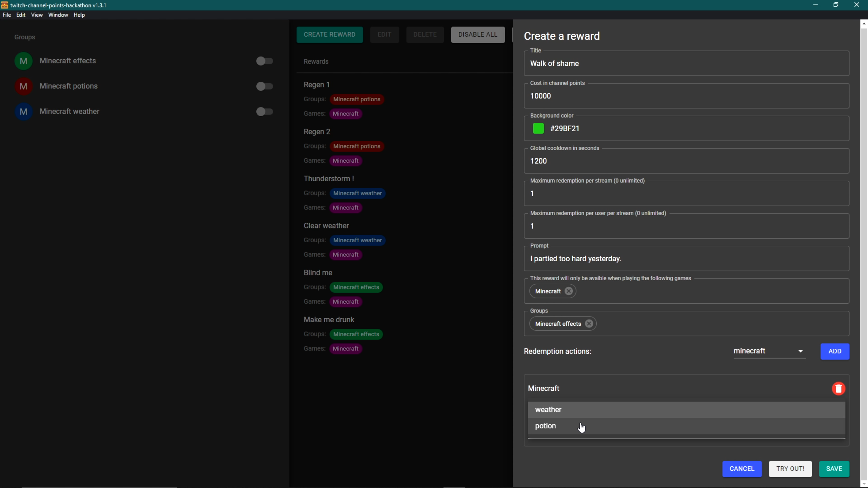Enable the Minecraft potions group switch
This screenshot has width=868, height=488.
(x=264, y=86)
